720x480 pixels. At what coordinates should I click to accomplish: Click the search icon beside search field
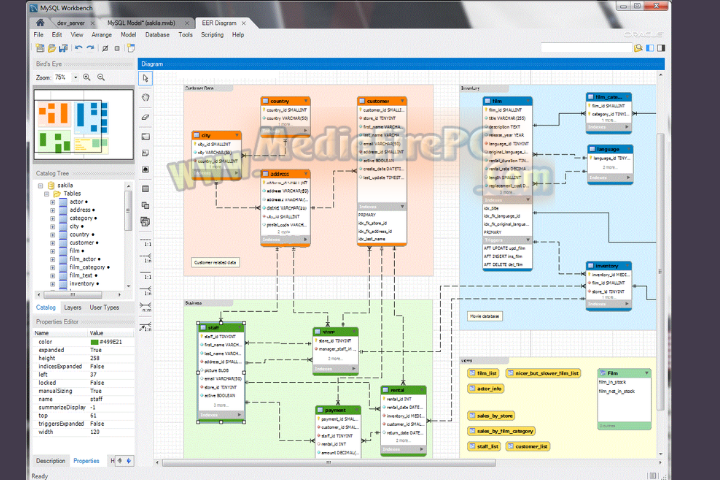(638, 48)
